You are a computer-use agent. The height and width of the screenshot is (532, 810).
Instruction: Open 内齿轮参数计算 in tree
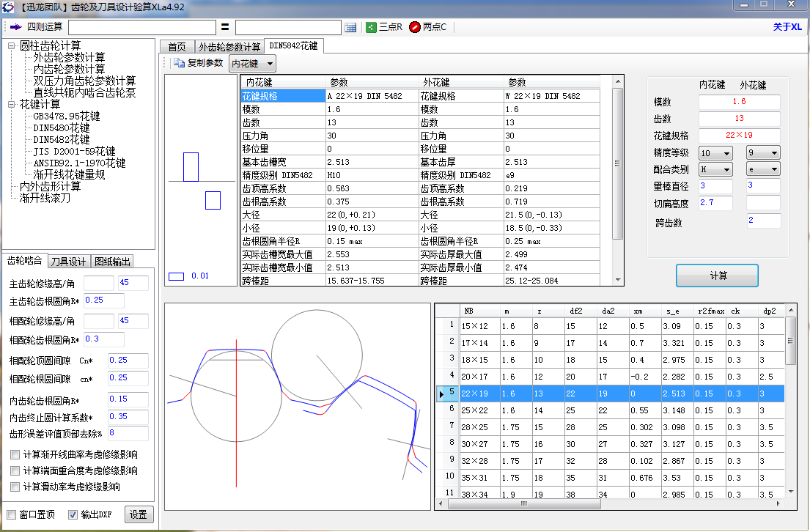[x=69, y=69]
